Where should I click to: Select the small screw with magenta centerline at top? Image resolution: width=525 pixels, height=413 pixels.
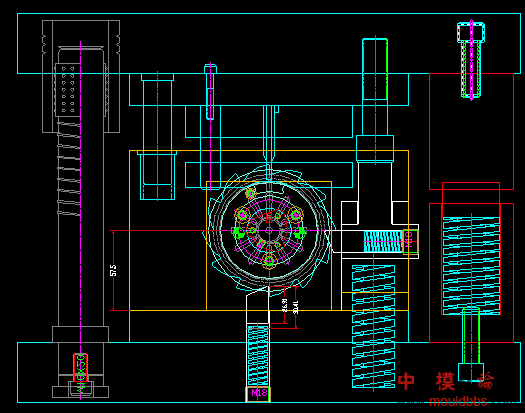click(210, 92)
